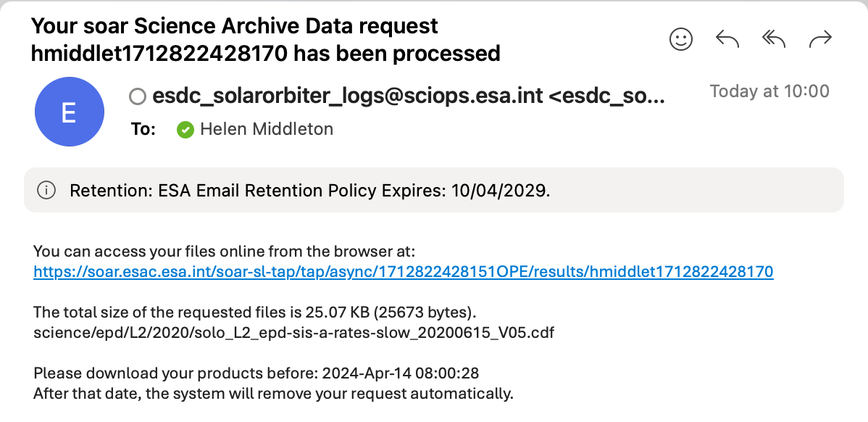Click the solo_L2_epd-sis-a-rates-slow cdf filename line
Viewport: 868px width, 422px height.
(x=293, y=333)
